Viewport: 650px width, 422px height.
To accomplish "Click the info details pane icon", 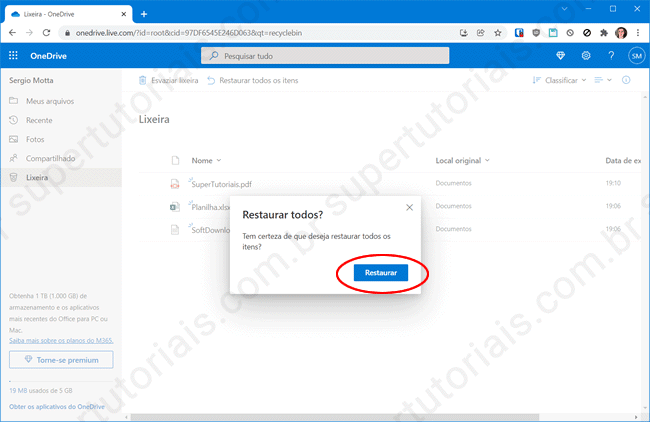I will pos(627,80).
